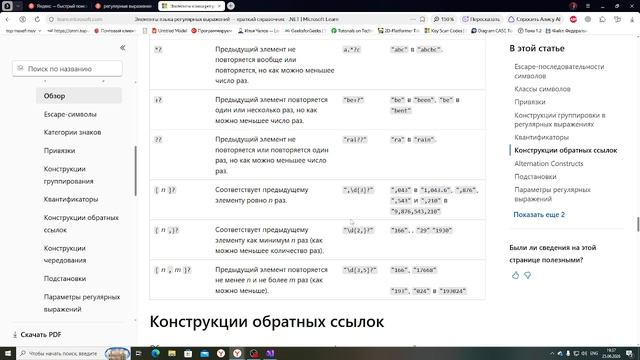
Task: Jump to Параметры регулярных выражений in contents
Action: 552,194
